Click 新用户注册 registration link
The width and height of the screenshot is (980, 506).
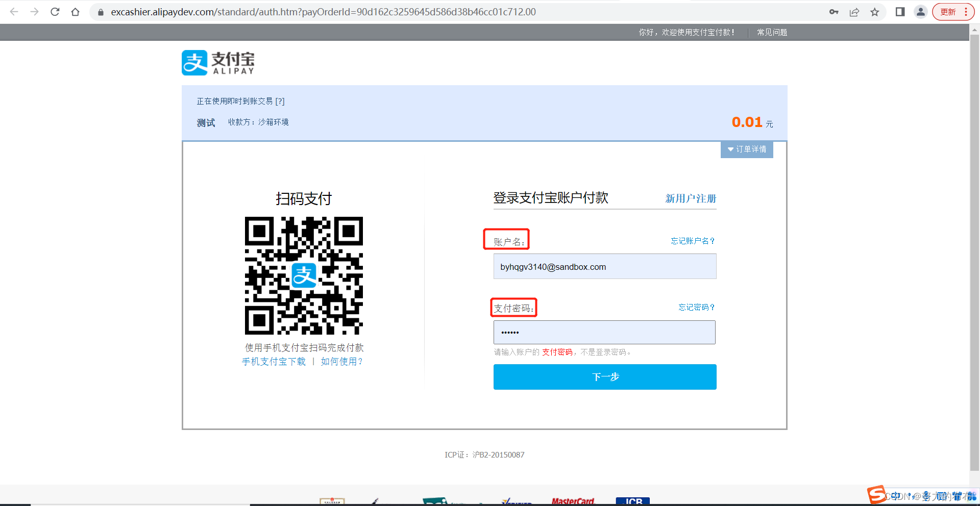tap(691, 198)
